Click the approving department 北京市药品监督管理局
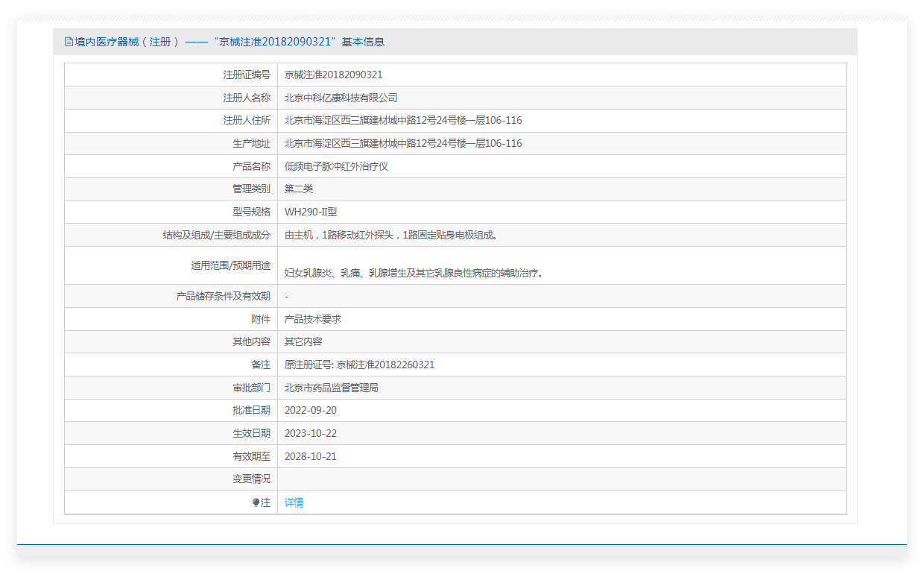Viewport: 924px width, 574px height. [332, 388]
